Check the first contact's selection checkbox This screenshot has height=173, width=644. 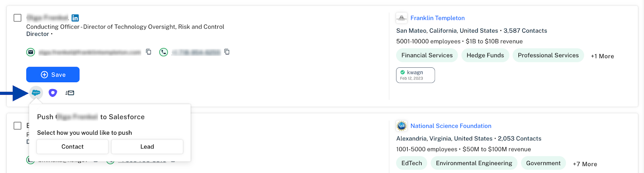[18, 18]
